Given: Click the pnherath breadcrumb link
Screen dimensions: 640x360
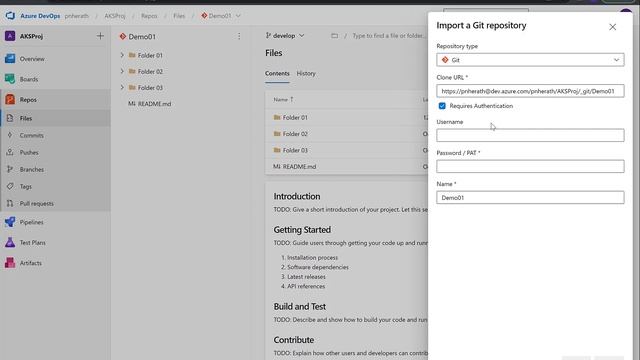Looking at the screenshot, I should click(76, 16).
